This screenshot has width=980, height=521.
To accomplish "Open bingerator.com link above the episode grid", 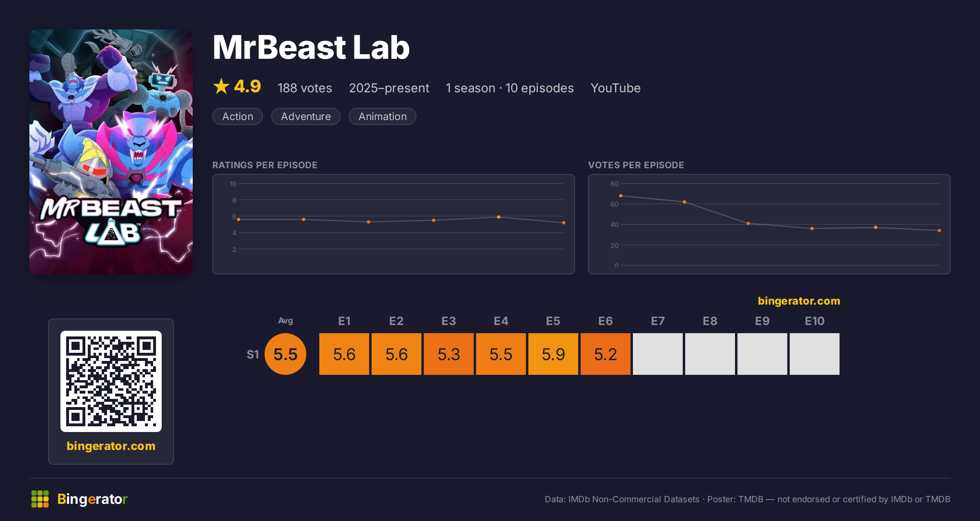I will click(799, 301).
